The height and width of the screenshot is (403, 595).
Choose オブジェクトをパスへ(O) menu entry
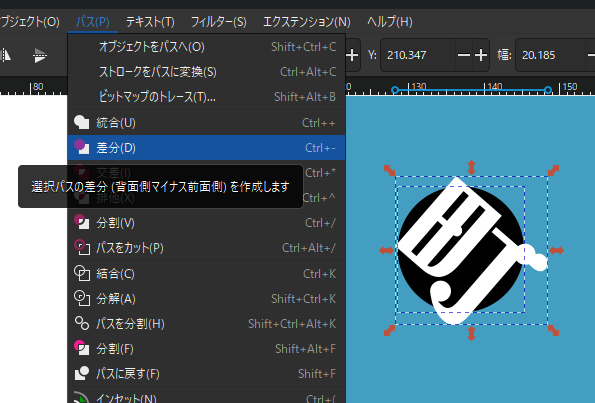point(206,47)
